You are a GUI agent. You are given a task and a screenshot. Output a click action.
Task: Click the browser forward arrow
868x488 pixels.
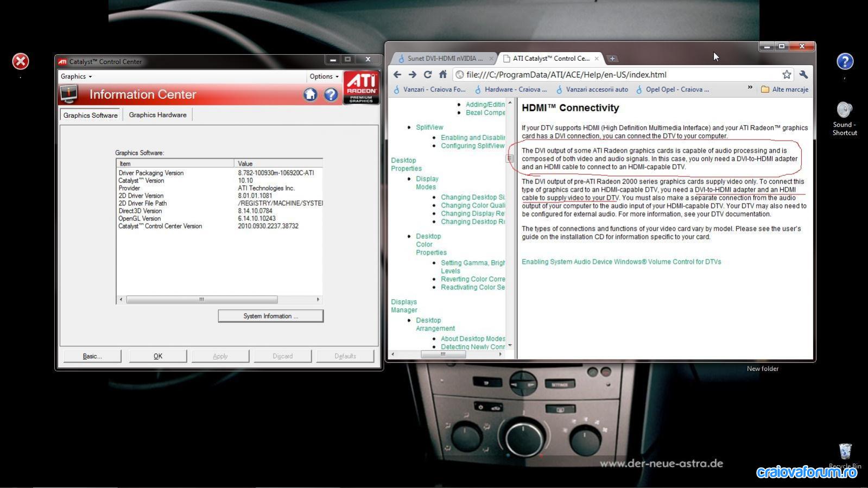tap(413, 75)
